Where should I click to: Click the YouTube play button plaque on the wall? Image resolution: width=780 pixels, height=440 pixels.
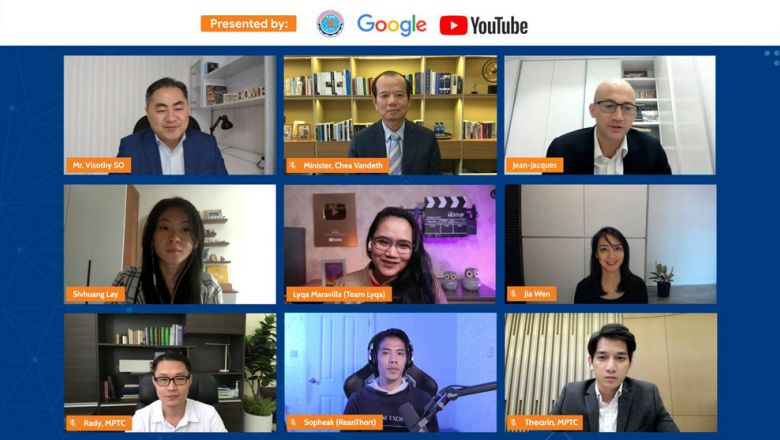coord(335,219)
